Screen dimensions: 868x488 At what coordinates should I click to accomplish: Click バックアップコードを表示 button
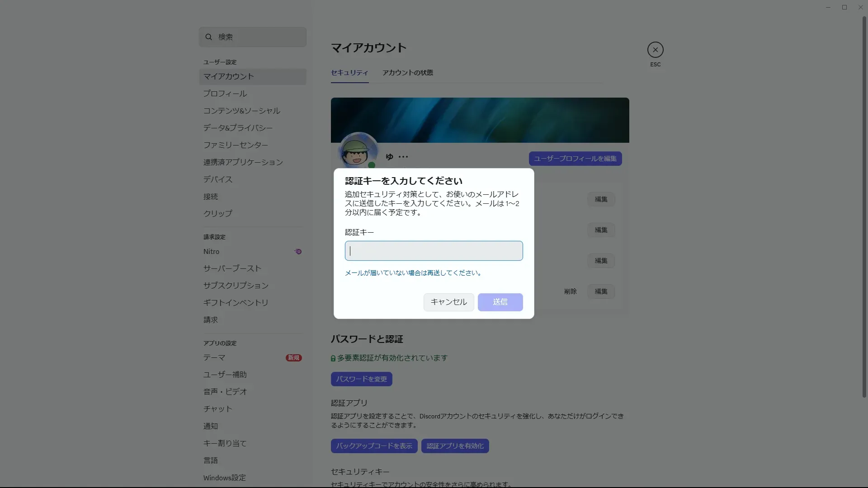tap(374, 446)
